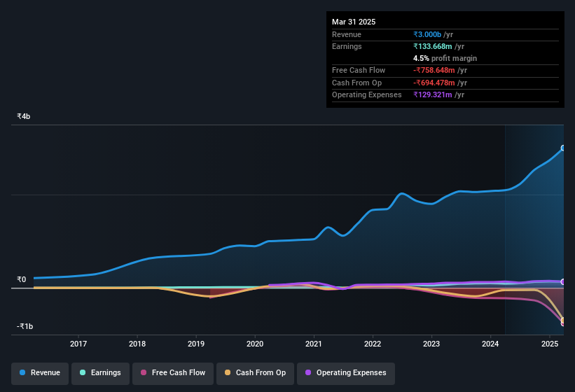Click the 2025 x-axis label
Viewport: 575px width, 392px height.
pyautogui.click(x=550, y=344)
